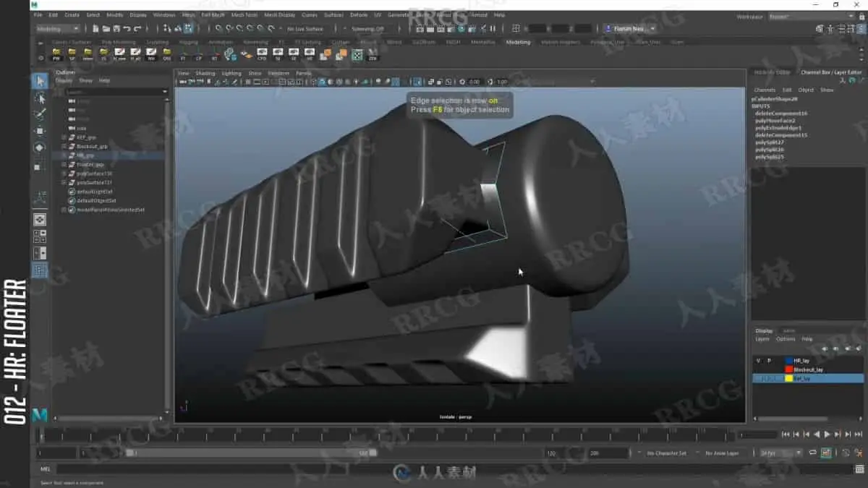Open the Channel Box Channels menu
The height and width of the screenshot is (488, 868).
pos(765,90)
